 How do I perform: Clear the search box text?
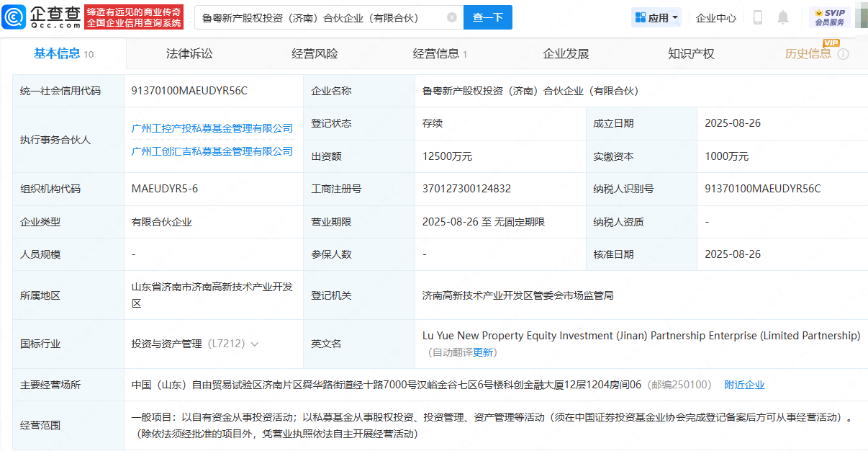pyautogui.click(x=451, y=17)
